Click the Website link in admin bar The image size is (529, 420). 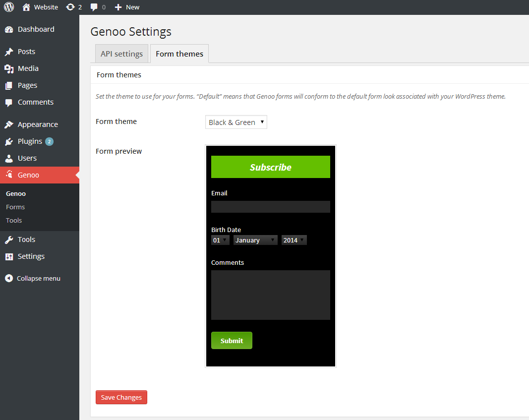[x=46, y=7]
